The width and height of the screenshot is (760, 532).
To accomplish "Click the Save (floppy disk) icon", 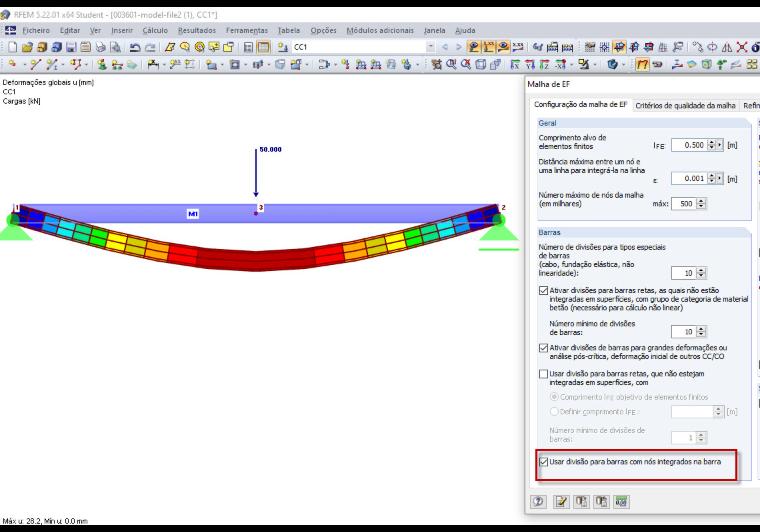I will coord(71,47).
